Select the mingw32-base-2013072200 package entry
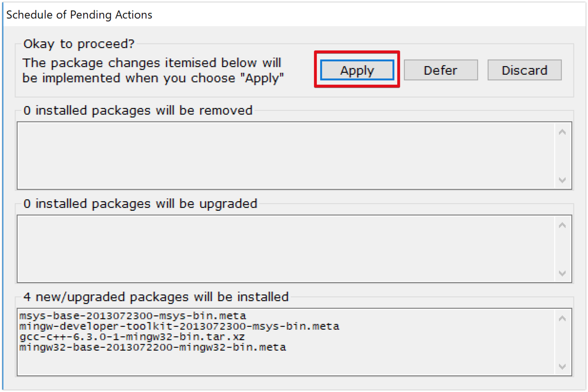The width and height of the screenshot is (588, 392). [x=153, y=347]
